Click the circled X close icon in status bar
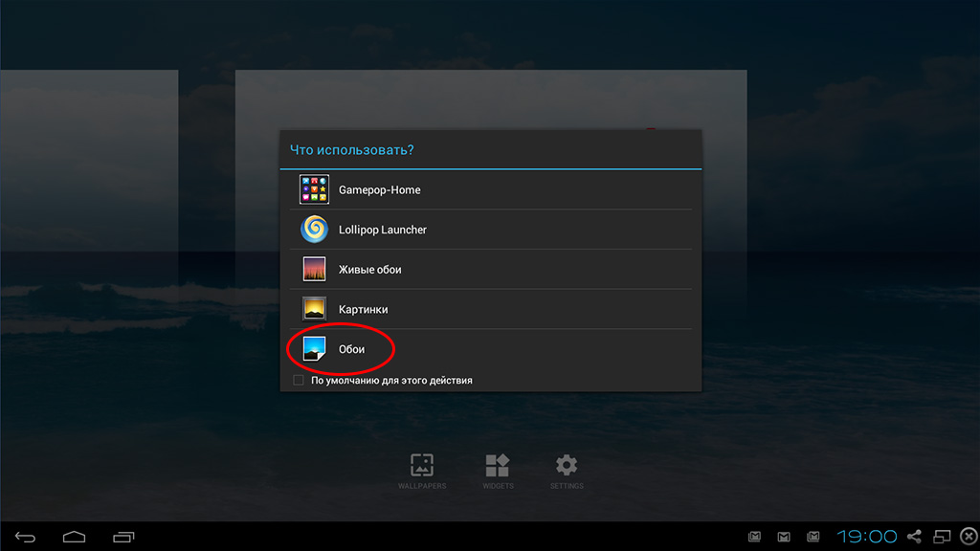Screen dimensions: 980x551 (969, 536)
